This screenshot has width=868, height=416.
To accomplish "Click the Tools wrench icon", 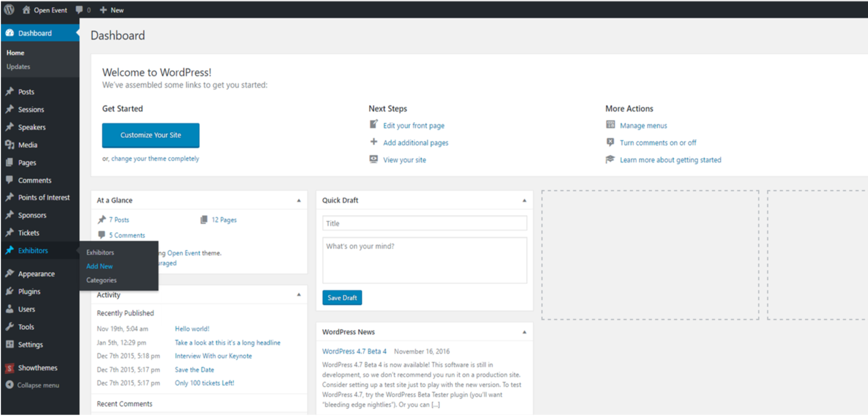I will click(x=9, y=326).
